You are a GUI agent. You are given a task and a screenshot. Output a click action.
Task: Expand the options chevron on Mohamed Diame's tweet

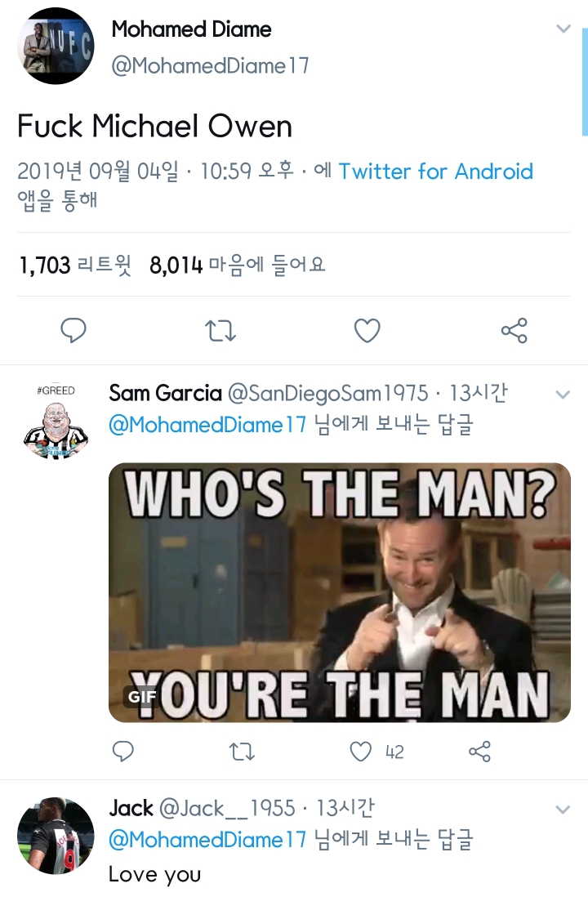(563, 27)
